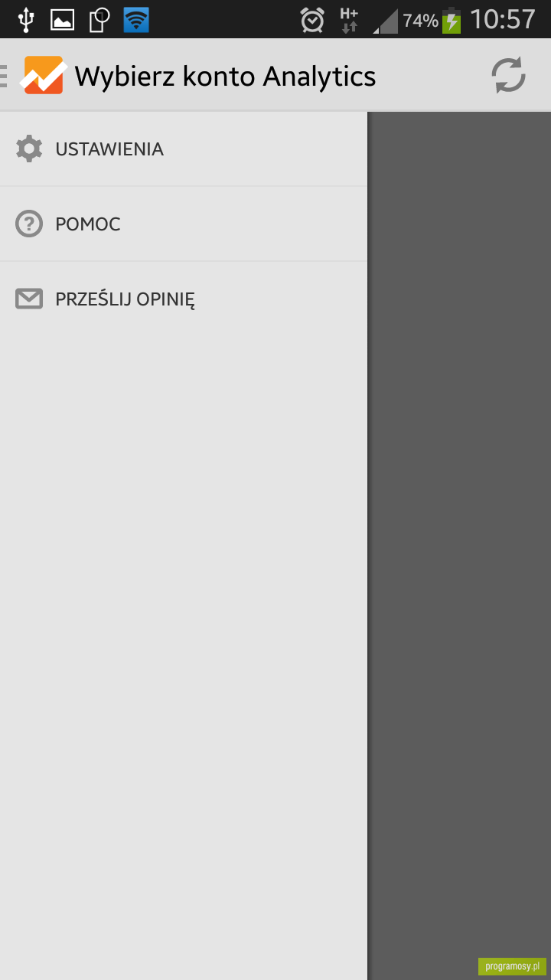Tap the envelope feedback icon

coord(29,299)
